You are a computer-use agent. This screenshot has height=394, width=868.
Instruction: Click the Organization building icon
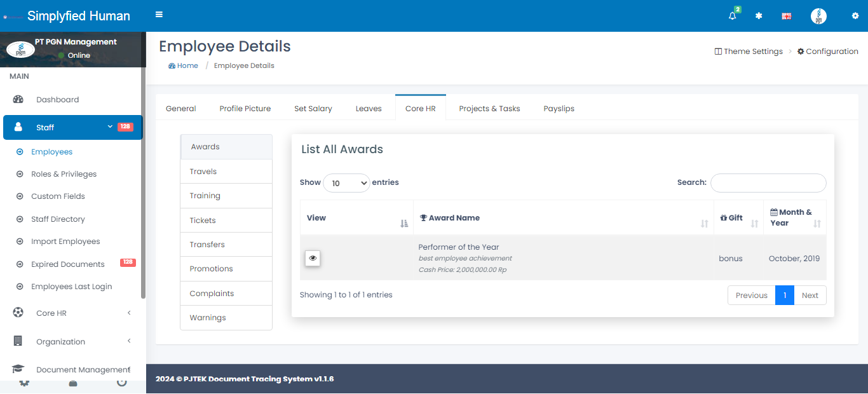[18, 341]
